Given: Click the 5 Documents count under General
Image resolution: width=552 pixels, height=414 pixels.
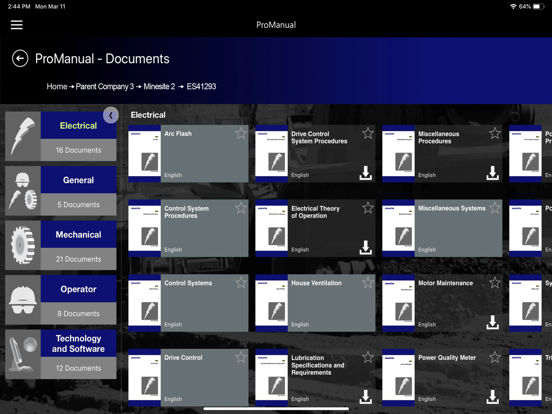Looking at the screenshot, I should pyautogui.click(x=79, y=205).
